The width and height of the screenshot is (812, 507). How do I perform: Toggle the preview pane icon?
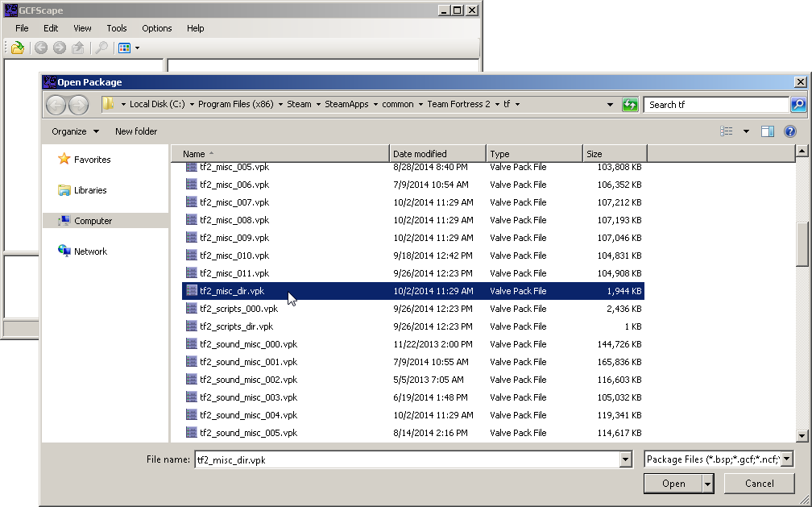[768, 131]
